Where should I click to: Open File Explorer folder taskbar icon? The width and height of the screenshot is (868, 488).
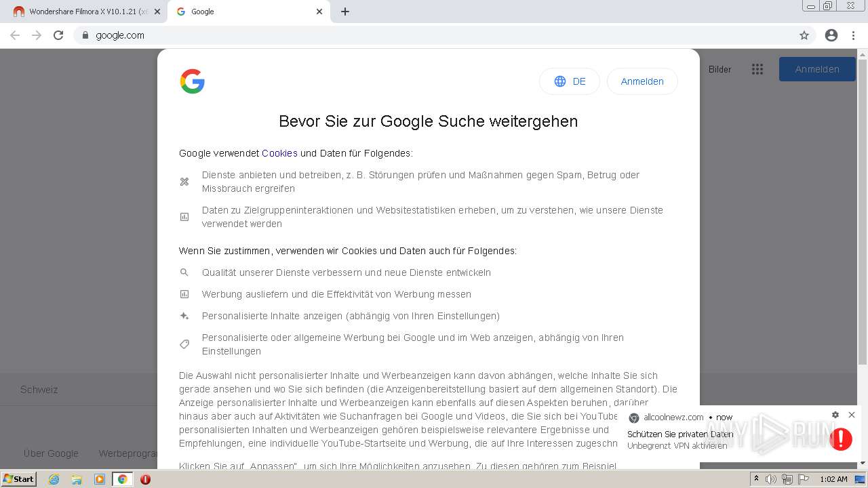tap(77, 479)
